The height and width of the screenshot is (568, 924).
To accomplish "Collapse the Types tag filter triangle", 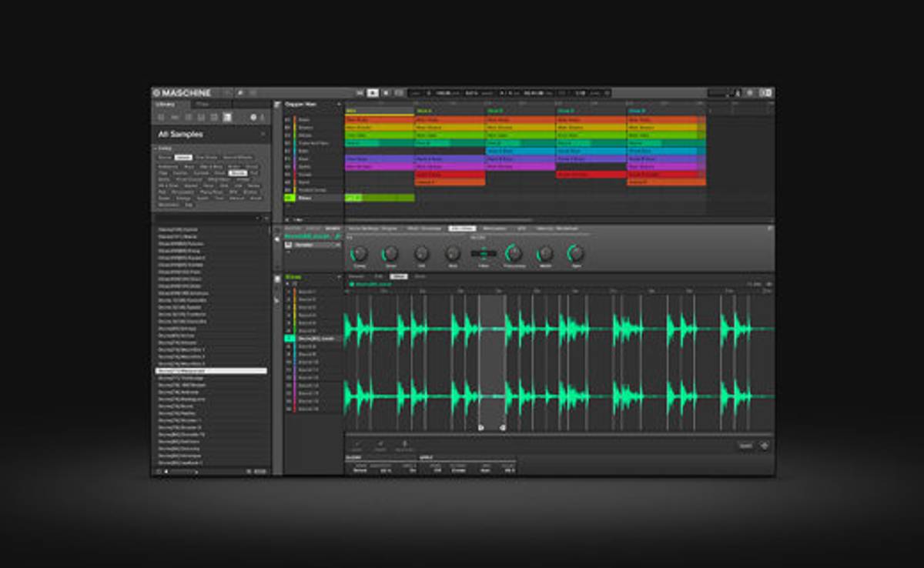I will click(x=156, y=148).
